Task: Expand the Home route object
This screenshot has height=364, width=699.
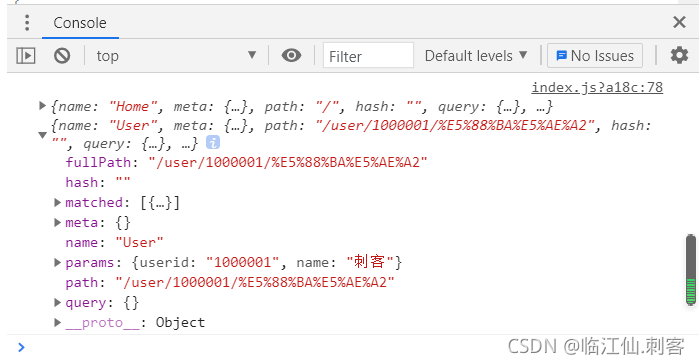Action: pyautogui.click(x=42, y=106)
